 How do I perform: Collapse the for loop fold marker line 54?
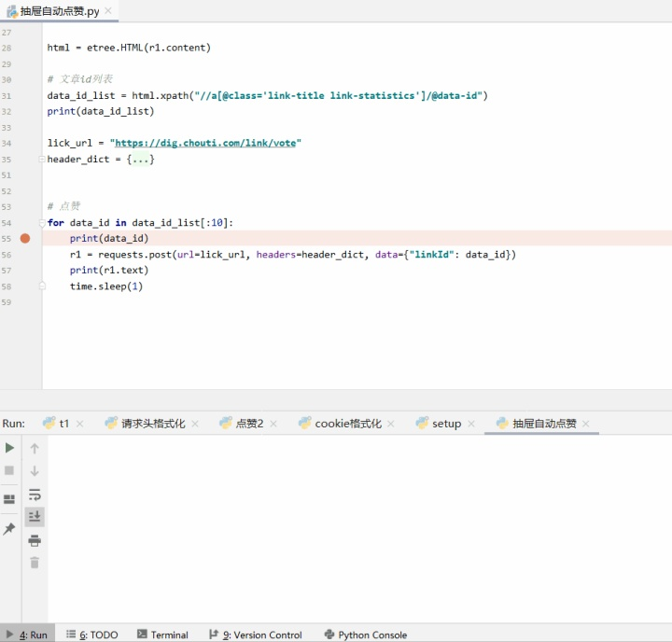point(42,223)
